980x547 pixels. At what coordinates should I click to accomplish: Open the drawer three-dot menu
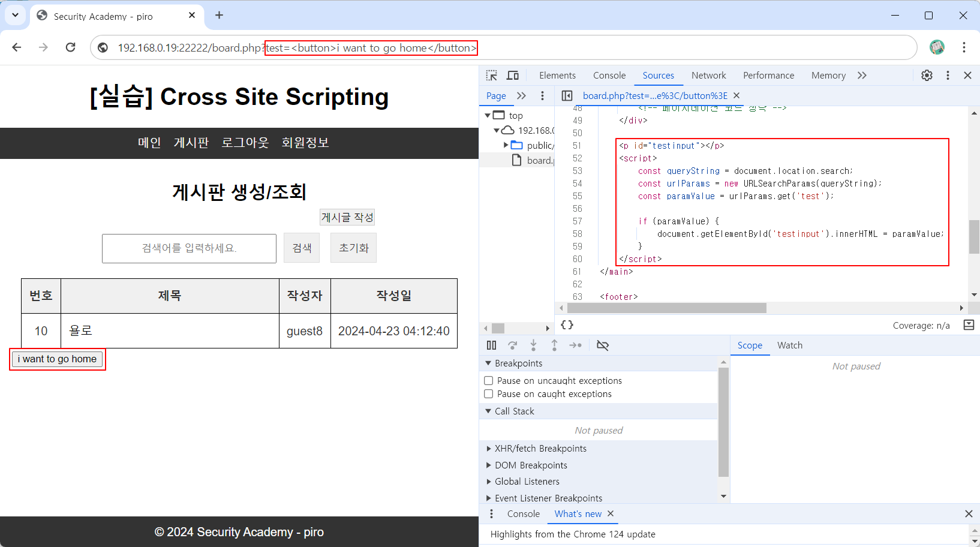click(492, 514)
